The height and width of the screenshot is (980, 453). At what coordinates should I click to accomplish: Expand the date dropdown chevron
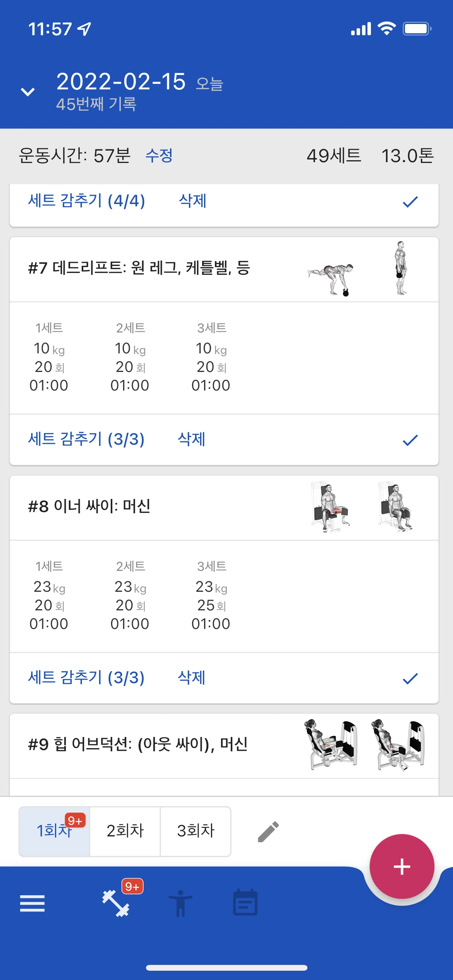[27, 92]
